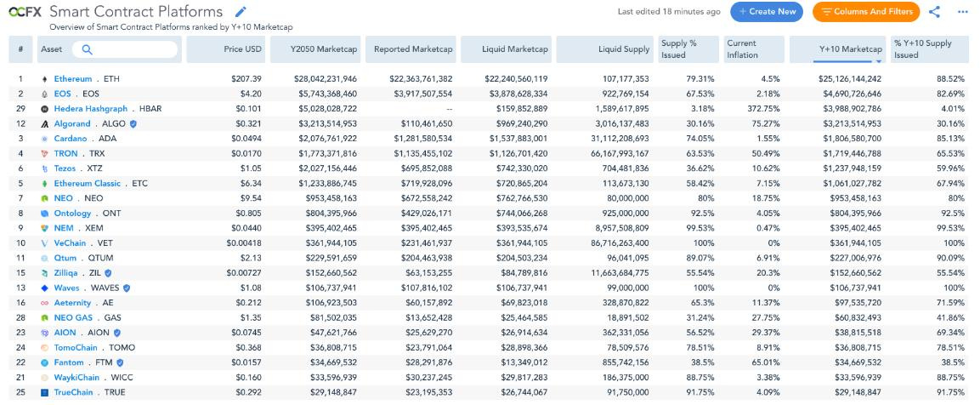Click Hedera inflation value 372.75%
980x405 pixels.
764,109
